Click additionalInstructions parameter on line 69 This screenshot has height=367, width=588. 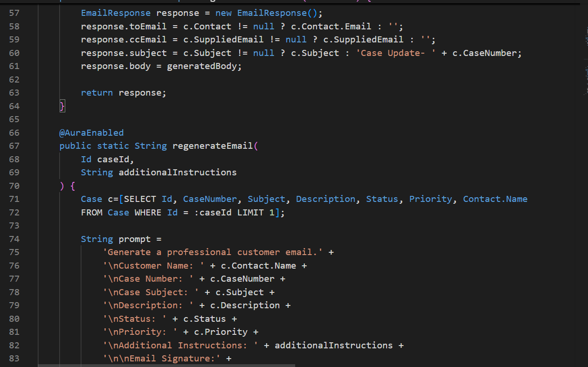[178, 173]
